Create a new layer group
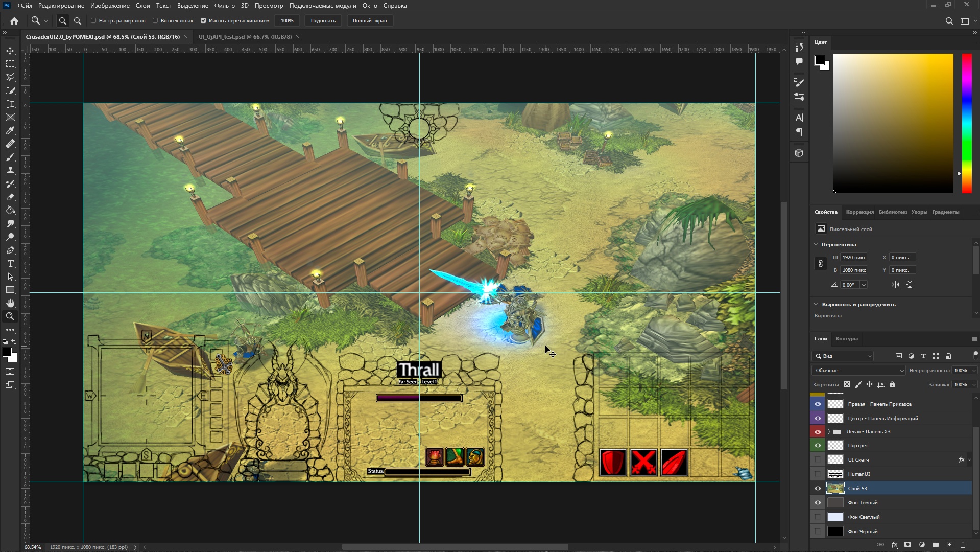The image size is (980, 552). [936, 545]
